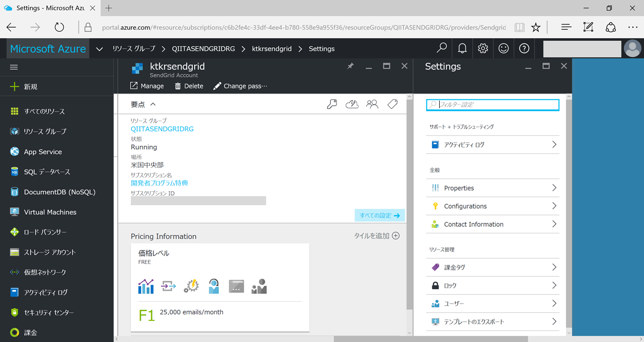This screenshot has height=342, width=644.
Task: Open 課金タグ settings row
Action: pyautogui.click(x=493, y=268)
